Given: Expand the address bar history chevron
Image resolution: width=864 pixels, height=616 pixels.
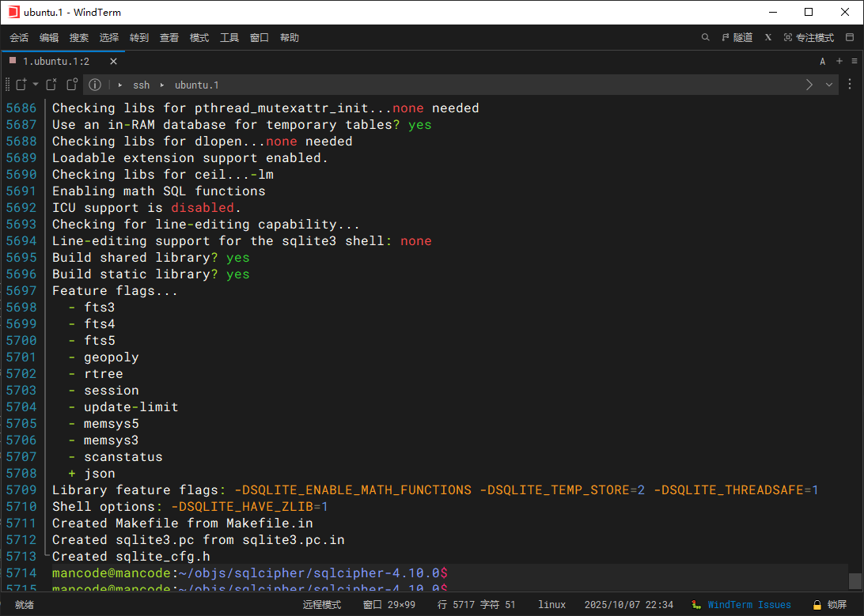Looking at the screenshot, I should (829, 85).
